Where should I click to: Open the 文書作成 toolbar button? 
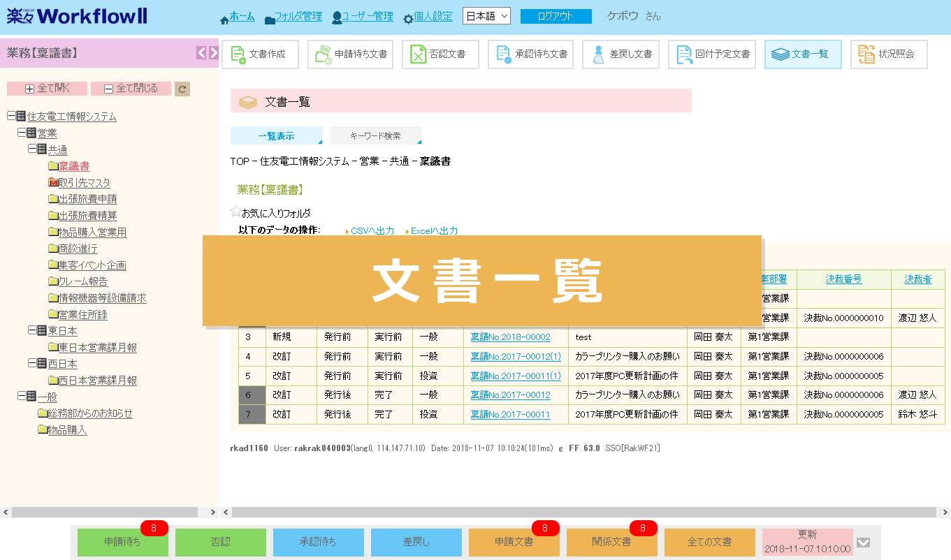pyautogui.click(x=260, y=54)
